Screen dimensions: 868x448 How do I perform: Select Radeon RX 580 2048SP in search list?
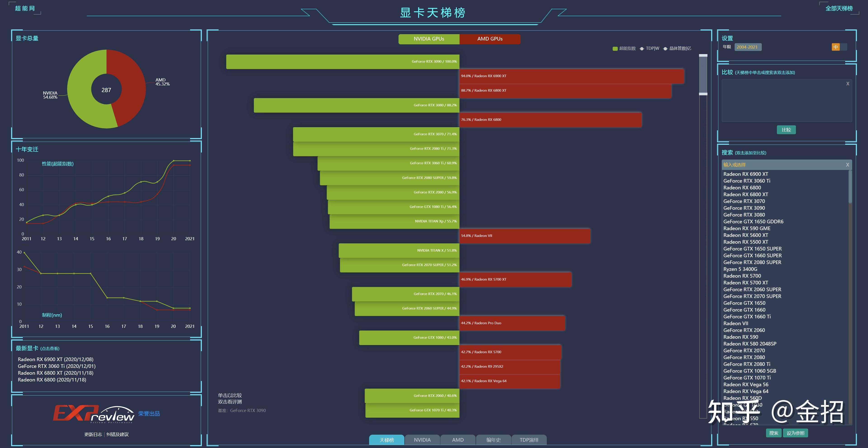point(750,344)
